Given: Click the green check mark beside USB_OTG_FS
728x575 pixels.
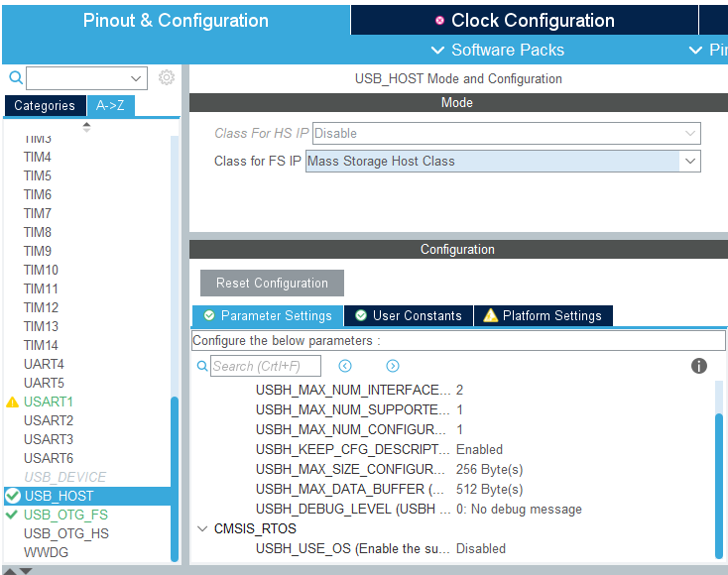Looking at the screenshot, I should point(12,515).
